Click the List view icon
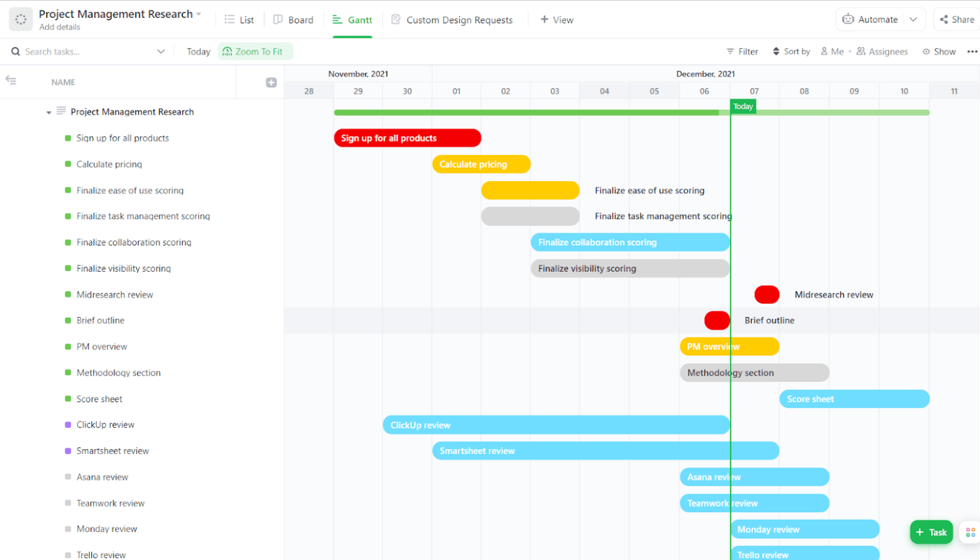This screenshot has height=560, width=980. (x=230, y=20)
